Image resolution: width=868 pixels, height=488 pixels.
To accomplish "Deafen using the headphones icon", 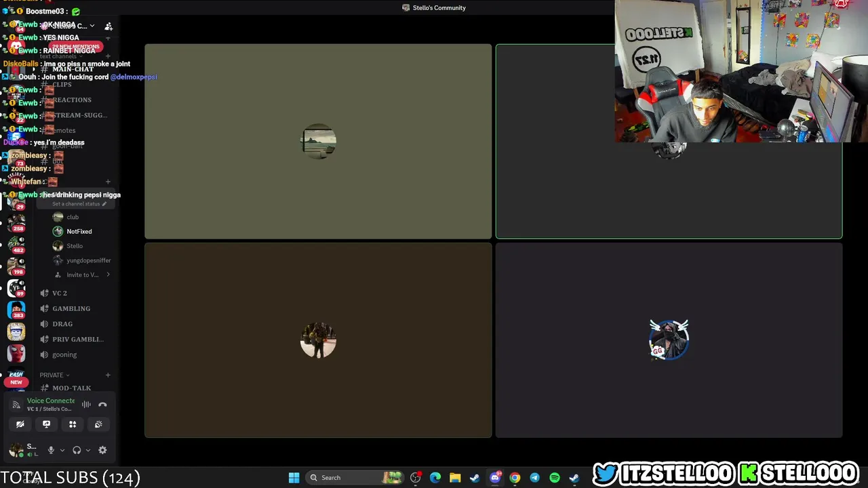I will pos(77,450).
